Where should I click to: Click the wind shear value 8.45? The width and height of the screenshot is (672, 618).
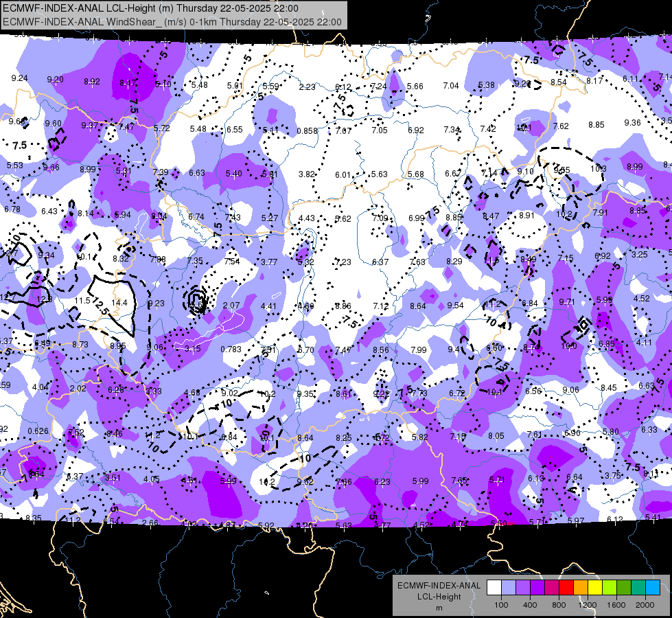pyautogui.click(x=609, y=388)
